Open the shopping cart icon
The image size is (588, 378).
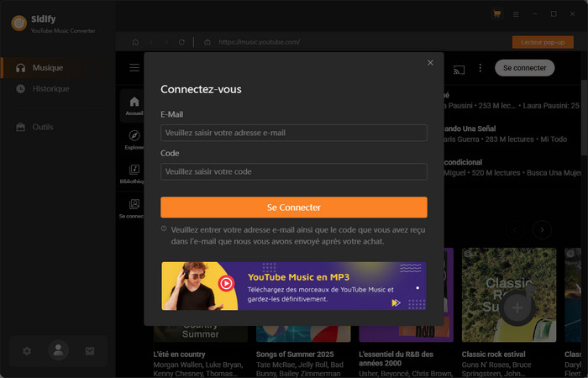pos(497,14)
